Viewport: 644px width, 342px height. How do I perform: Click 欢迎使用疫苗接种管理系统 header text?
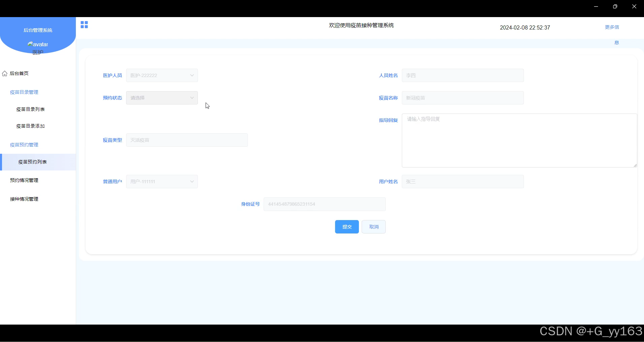coord(361,25)
